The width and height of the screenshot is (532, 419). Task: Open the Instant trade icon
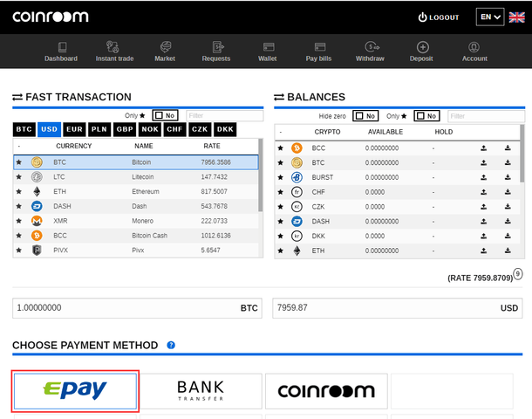point(113,47)
